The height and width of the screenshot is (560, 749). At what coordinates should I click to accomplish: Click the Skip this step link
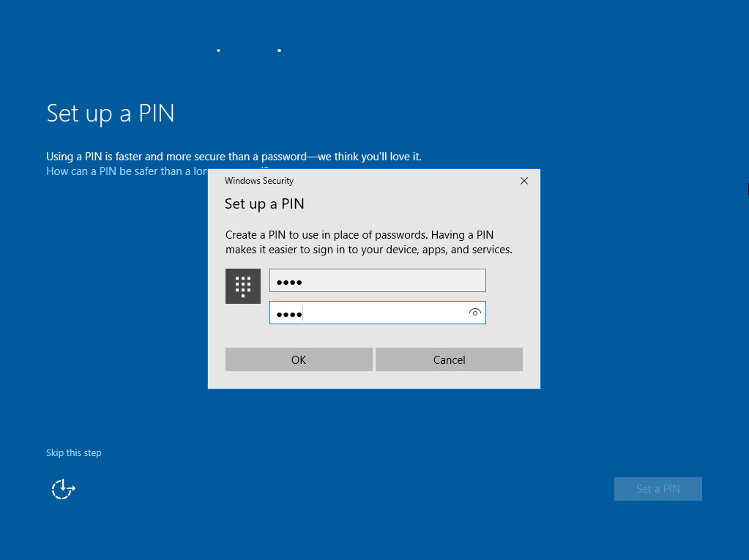coord(73,452)
